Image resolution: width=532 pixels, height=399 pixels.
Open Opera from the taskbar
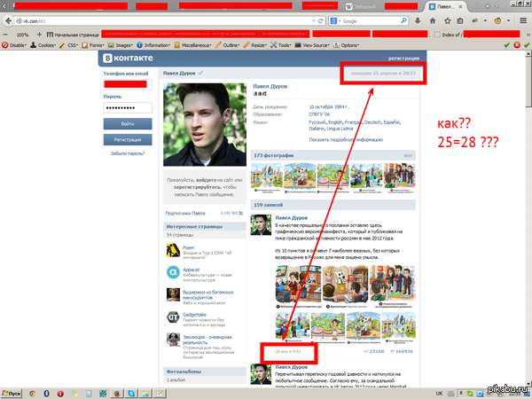pos(60,394)
